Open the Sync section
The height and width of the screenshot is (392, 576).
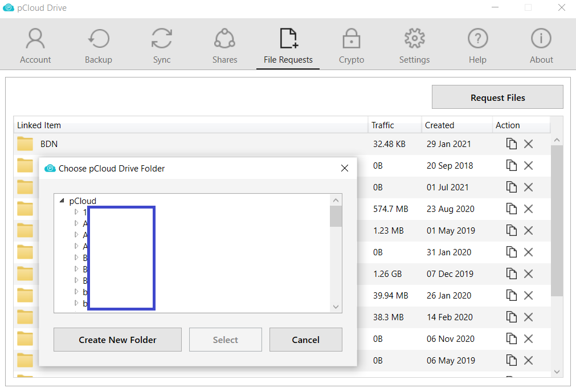162,46
